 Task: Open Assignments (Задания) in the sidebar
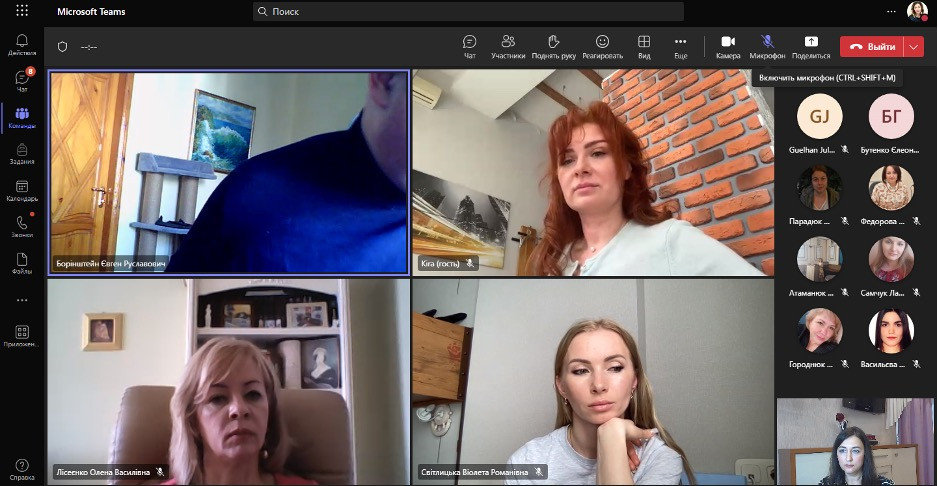(22, 154)
